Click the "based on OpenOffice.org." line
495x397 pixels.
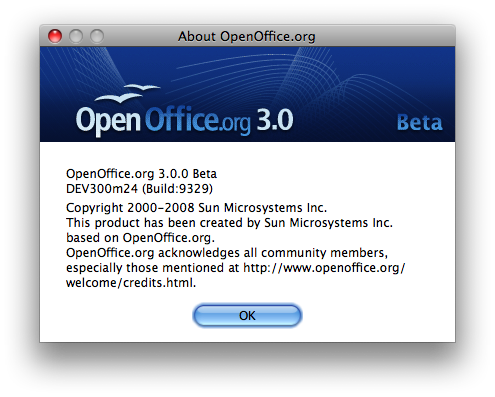[140, 238]
